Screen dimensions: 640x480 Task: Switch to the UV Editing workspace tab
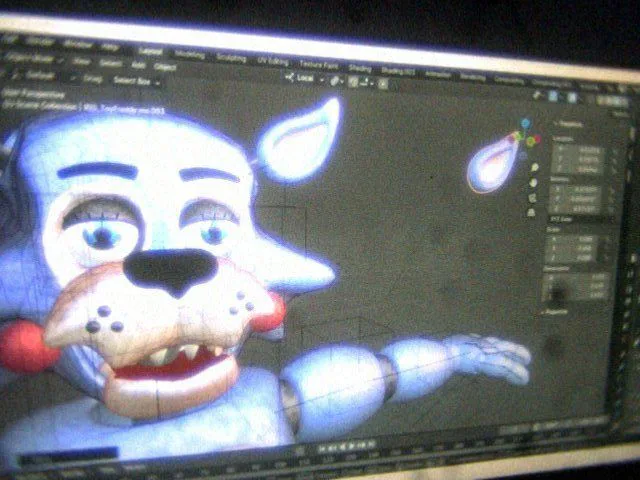(273, 61)
